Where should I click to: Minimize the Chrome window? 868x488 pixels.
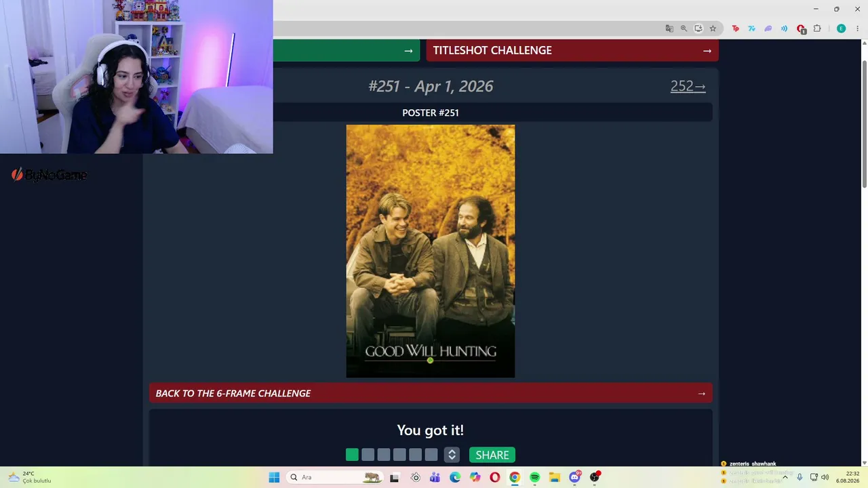[815, 9]
